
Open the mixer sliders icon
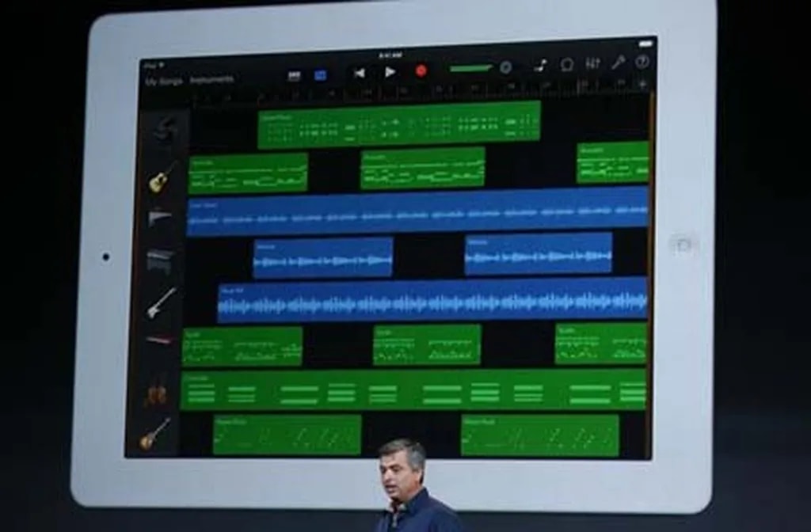click(592, 63)
